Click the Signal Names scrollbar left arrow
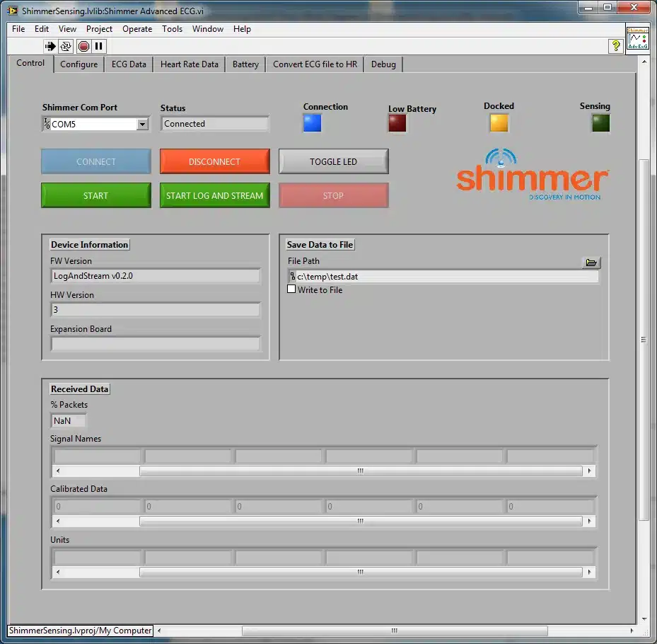Screen dimensions: 657x644 coord(58,471)
